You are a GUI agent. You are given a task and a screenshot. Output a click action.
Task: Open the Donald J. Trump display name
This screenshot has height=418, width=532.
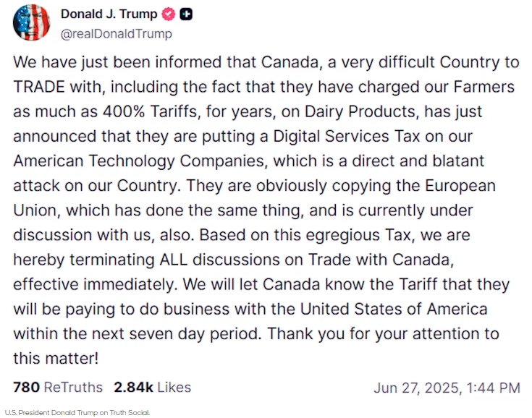pos(109,14)
